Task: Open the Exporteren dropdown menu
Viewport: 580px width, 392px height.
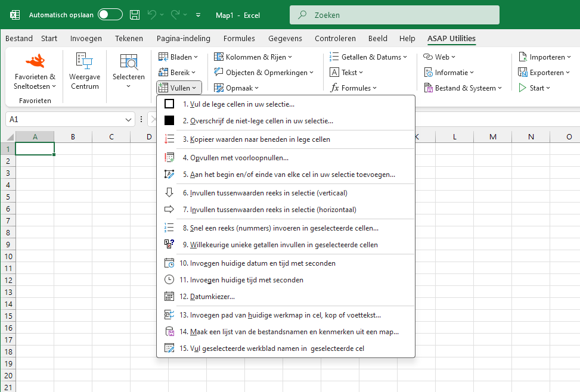Action: [x=544, y=73]
